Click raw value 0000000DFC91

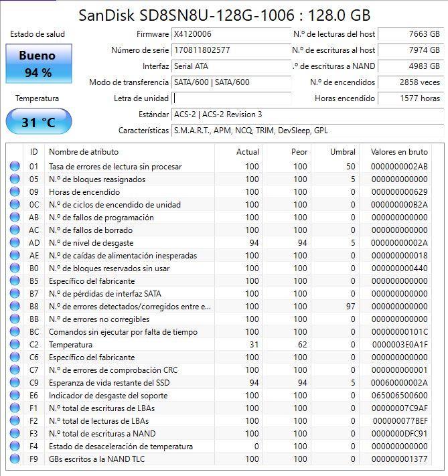coord(399,434)
